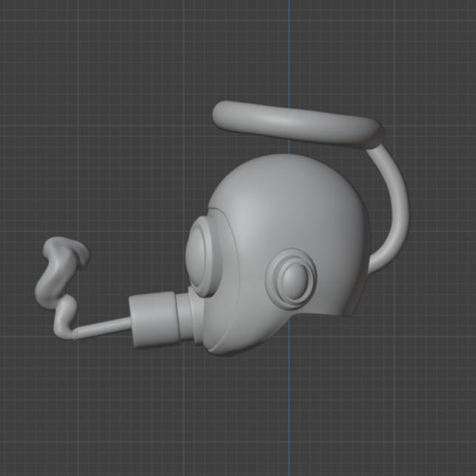The image size is (476, 476).
Task: Select the helmet's large dome surface
Action: click(x=296, y=200)
